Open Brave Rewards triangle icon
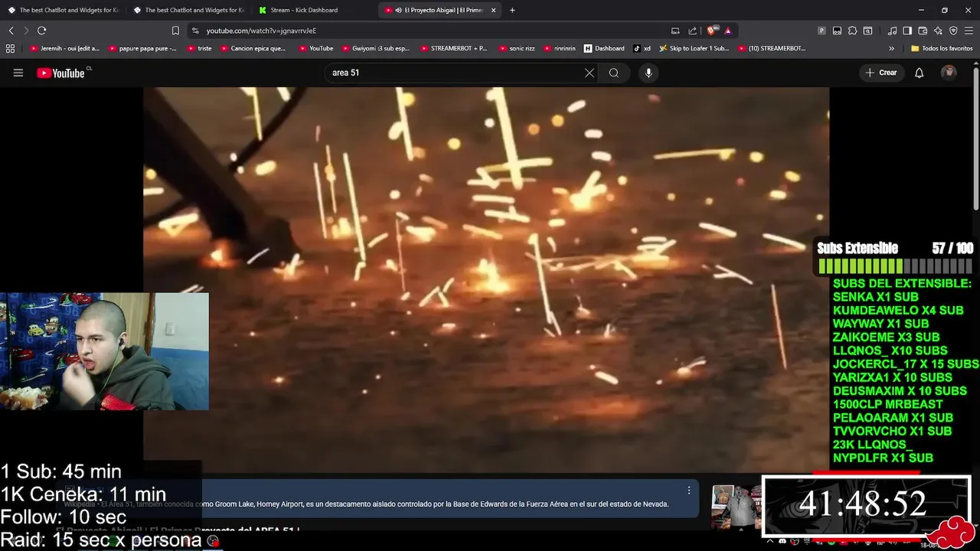 tap(727, 31)
